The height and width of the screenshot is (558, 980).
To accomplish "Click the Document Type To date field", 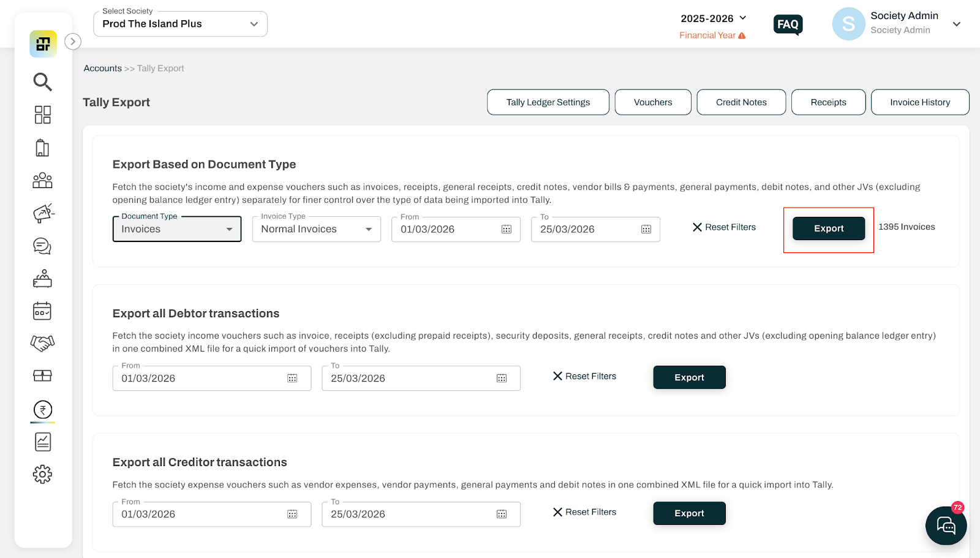I will pyautogui.click(x=595, y=230).
